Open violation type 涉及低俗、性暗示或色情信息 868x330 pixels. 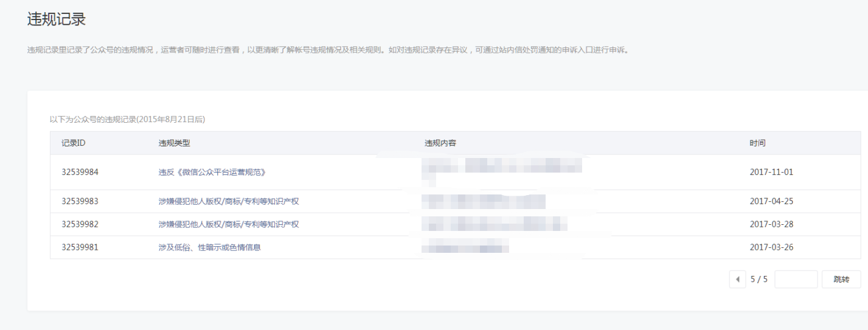210,247
